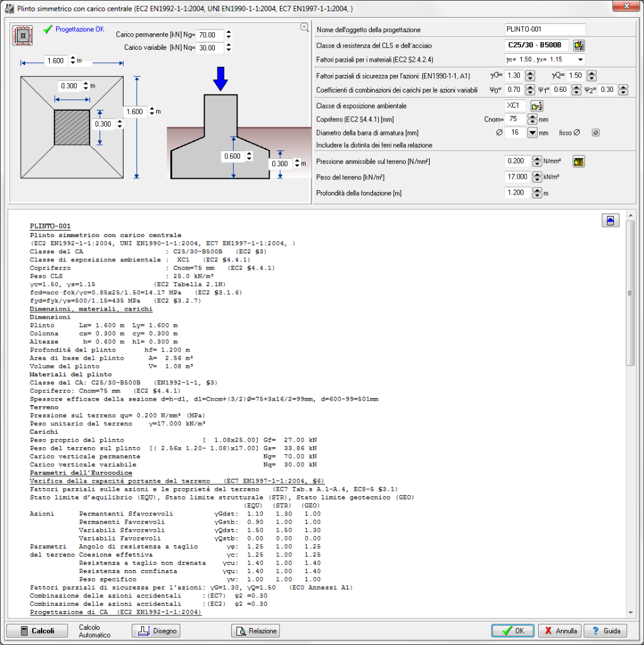The width and height of the screenshot is (644, 645).
Task: Open environmental exposure class picker icon
Action: click(x=537, y=106)
